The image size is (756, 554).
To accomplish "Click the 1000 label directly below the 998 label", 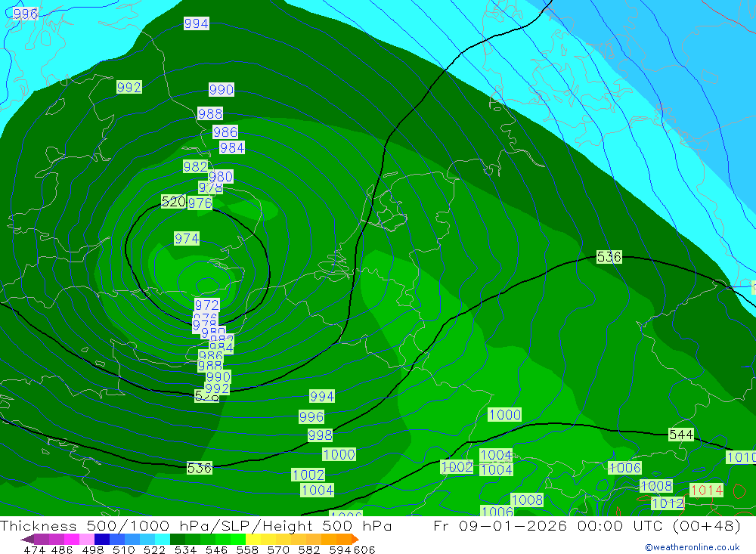I will 339,454.
